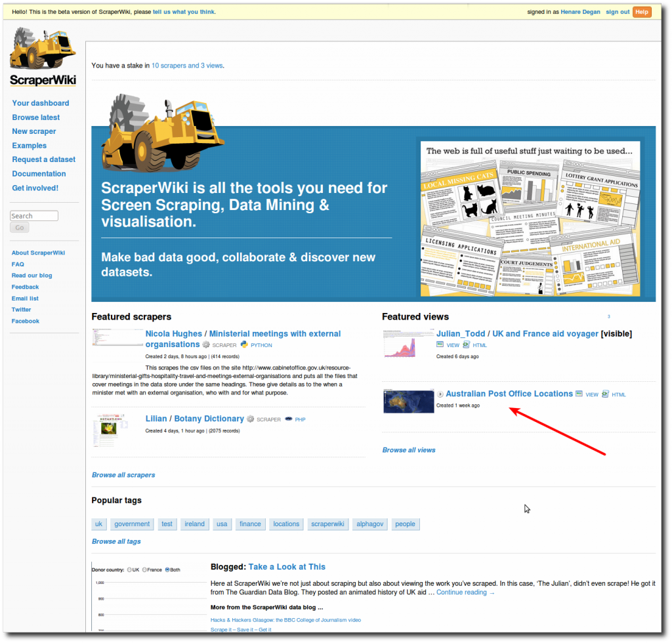Click the HTML icon under UK and France aid voyager
The image size is (672, 643).
(467, 345)
